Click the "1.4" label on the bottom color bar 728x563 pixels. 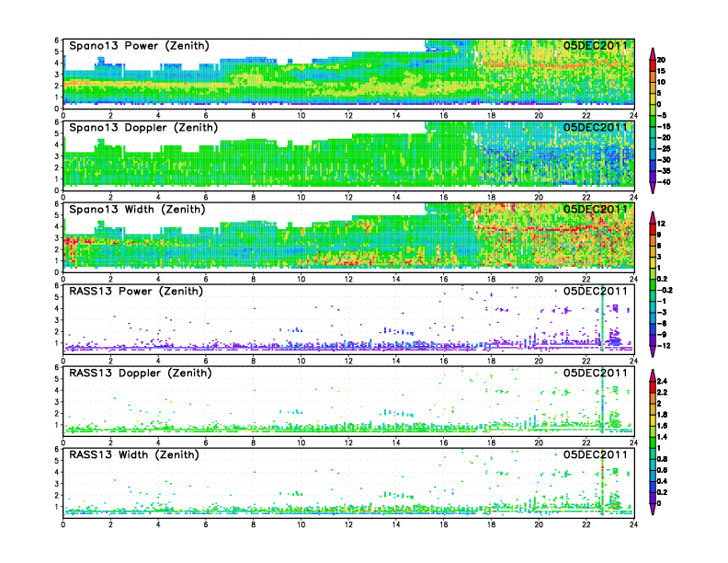[x=662, y=437]
